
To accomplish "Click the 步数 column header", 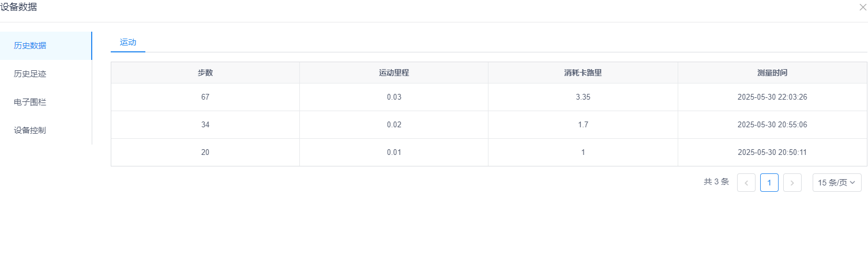I will (205, 73).
